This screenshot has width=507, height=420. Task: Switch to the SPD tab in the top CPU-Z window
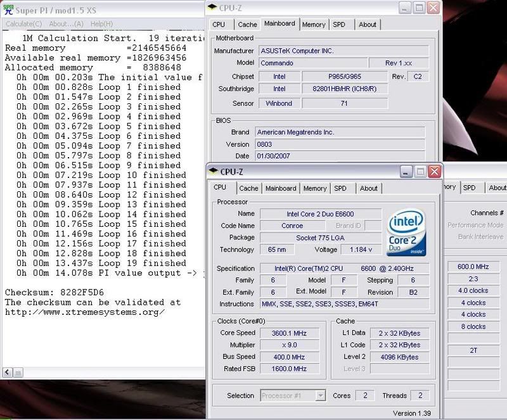[339, 25]
